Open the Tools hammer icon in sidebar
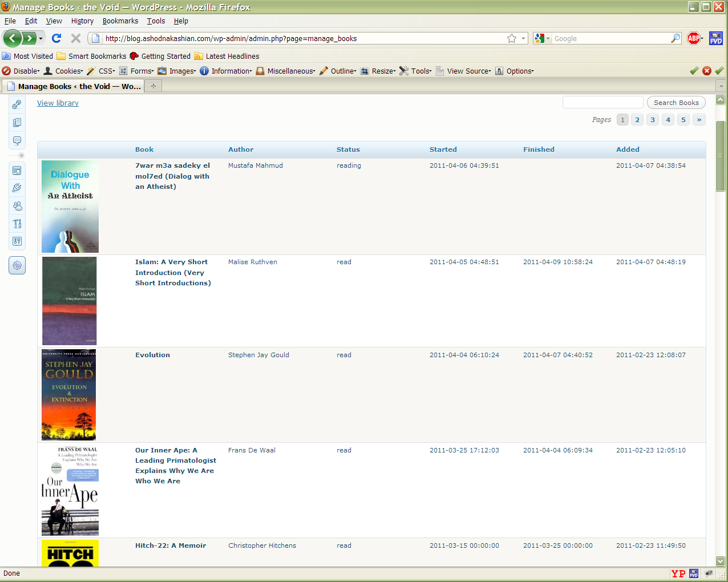728x582 pixels. pyautogui.click(x=17, y=224)
